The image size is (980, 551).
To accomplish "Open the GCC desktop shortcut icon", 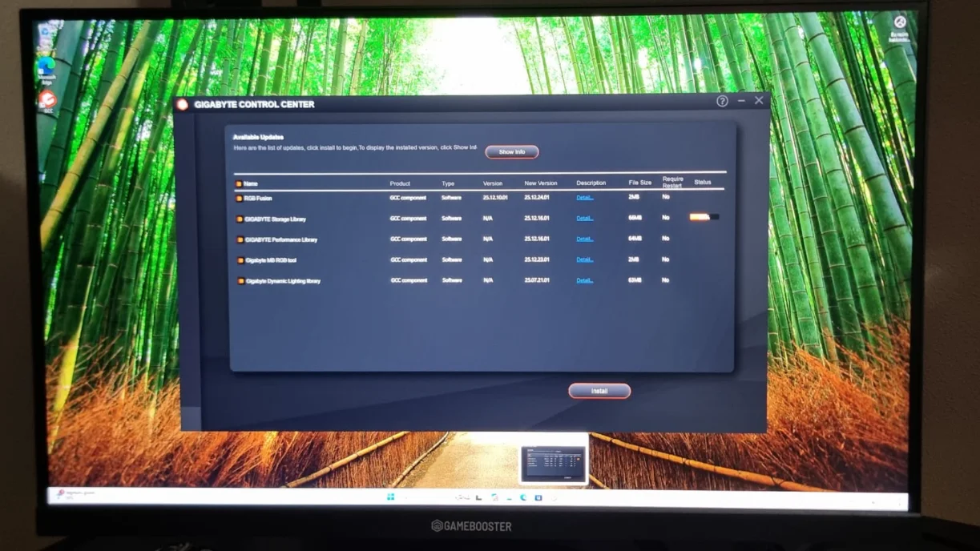I will pyautogui.click(x=47, y=99).
